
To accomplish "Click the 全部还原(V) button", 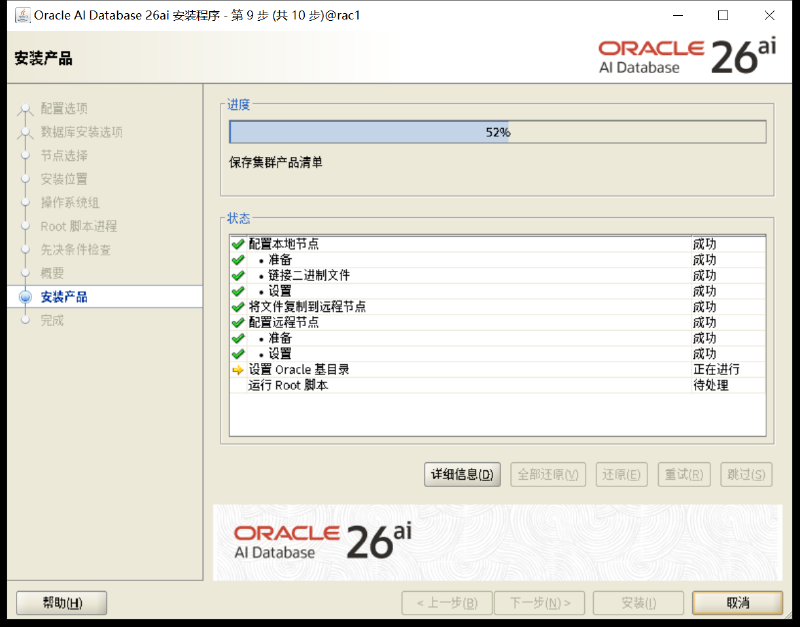I will (x=548, y=474).
